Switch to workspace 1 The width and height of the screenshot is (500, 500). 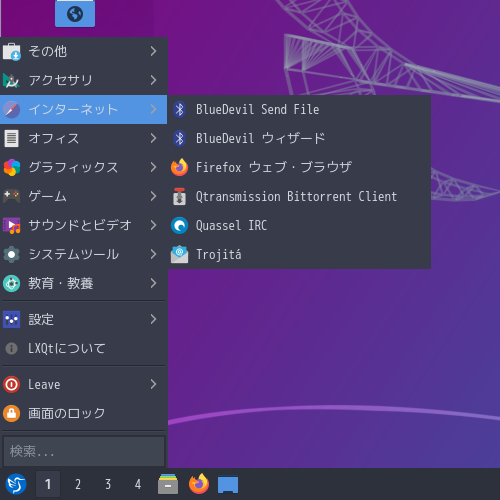(48, 484)
